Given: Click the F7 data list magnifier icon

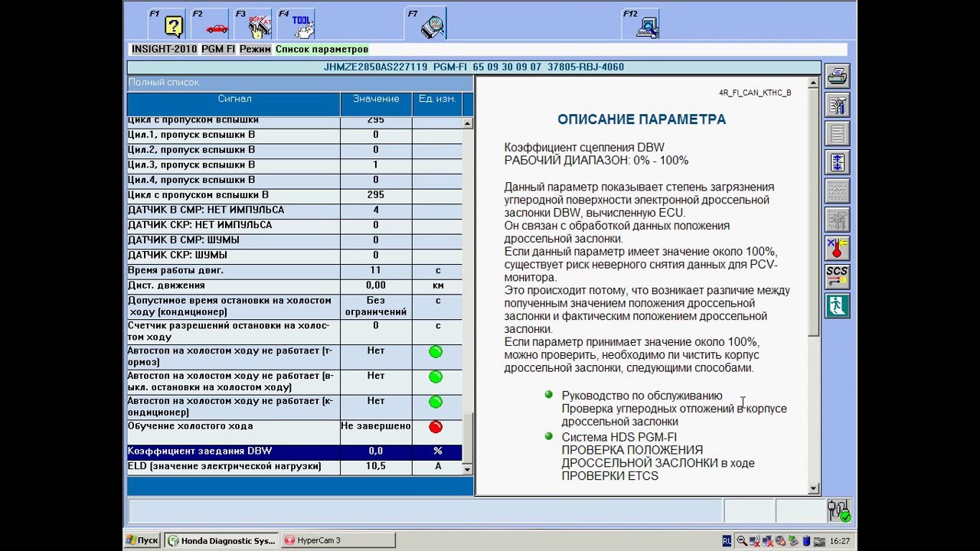Looking at the screenshot, I should click(432, 27).
